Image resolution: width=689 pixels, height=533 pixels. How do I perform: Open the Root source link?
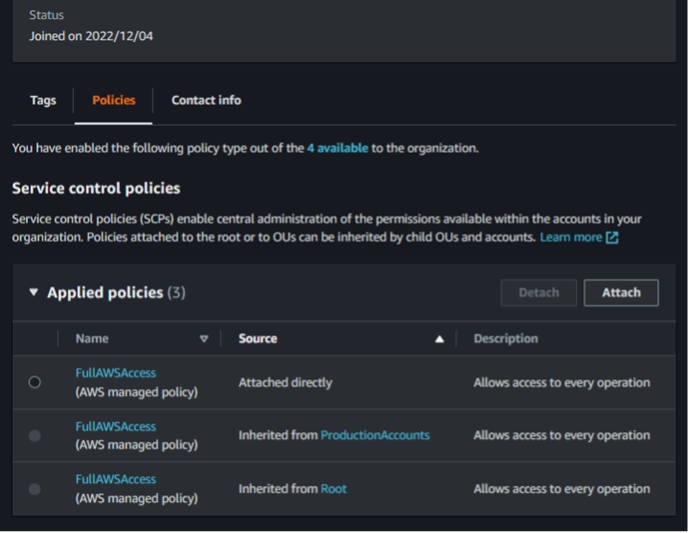(x=334, y=489)
